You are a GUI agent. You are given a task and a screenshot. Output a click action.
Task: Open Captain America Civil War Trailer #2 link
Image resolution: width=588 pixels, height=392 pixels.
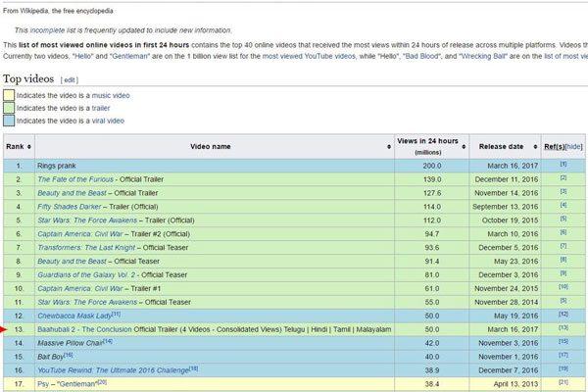click(x=80, y=234)
